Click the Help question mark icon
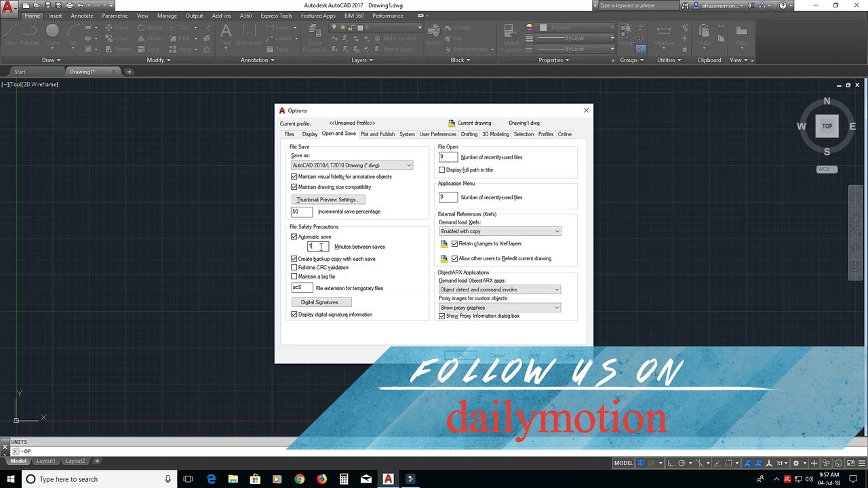Screen dimensions: 868x488 (784, 5)
